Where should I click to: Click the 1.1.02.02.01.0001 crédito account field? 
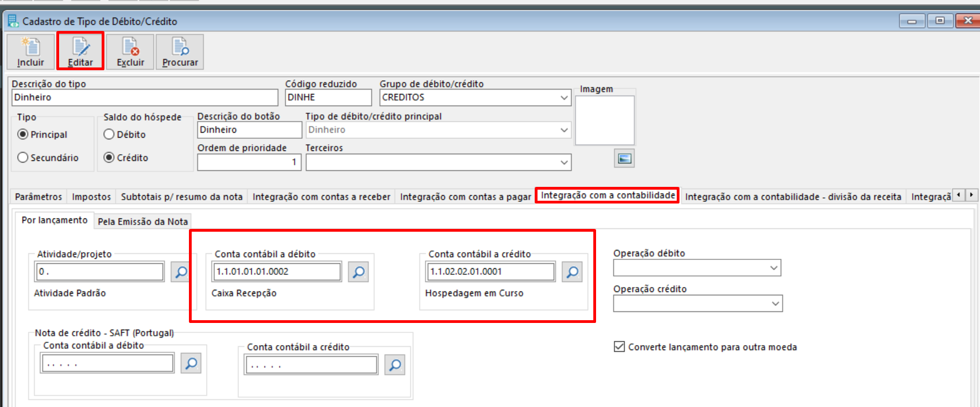tap(491, 272)
